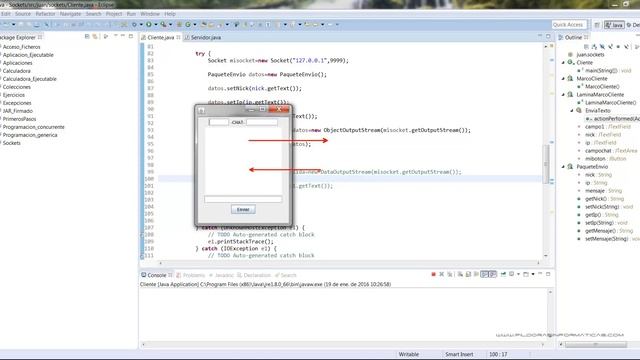Click Writable in the status bar
The height and width of the screenshot is (360, 640).
coord(409,354)
